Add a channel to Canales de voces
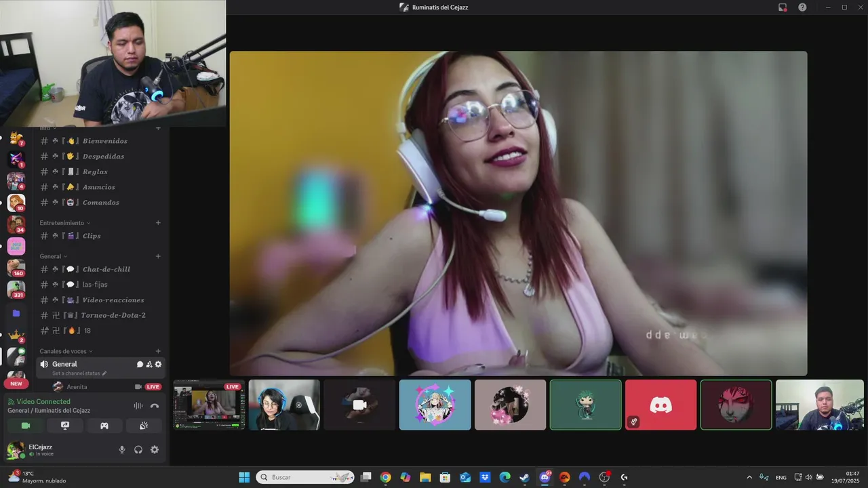 (x=158, y=351)
